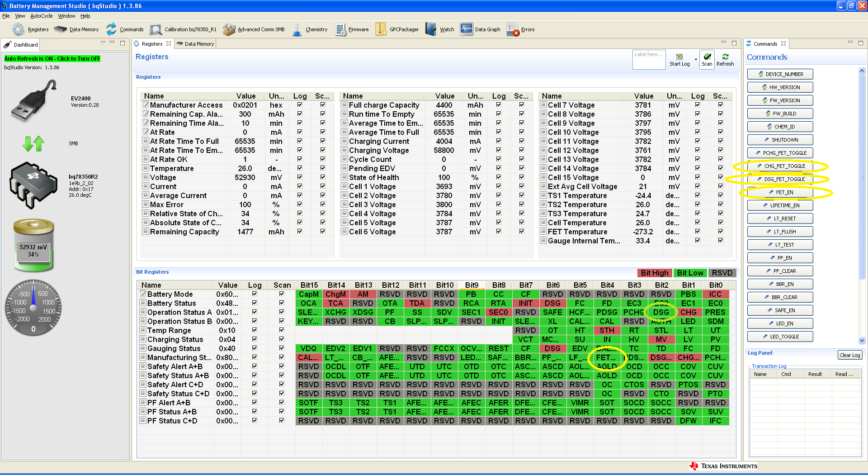The image size is (868, 475).
Task: Click the Start Log icon
Action: click(679, 57)
